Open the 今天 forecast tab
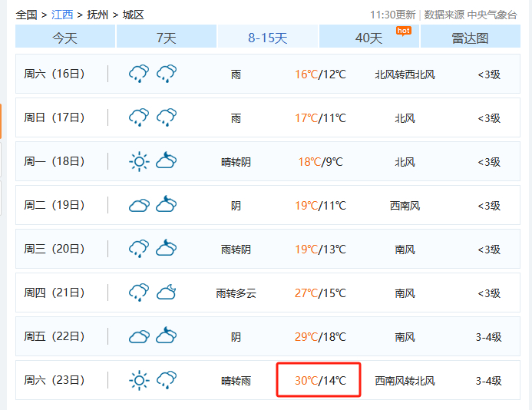Image resolution: width=532 pixels, height=410 pixels. 65,37
